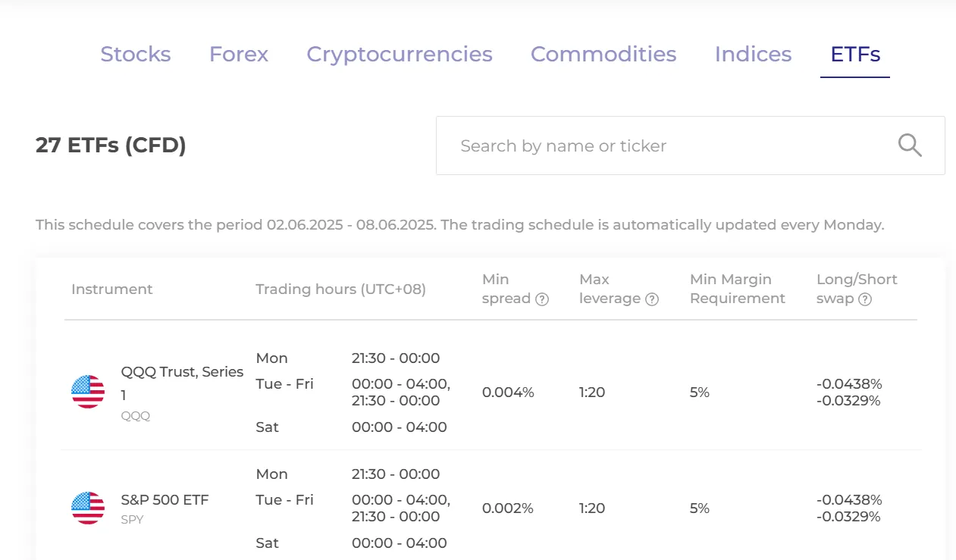The height and width of the screenshot is (560, 956).
Task: Click the Trading hours (UTC+08) column header
Action: 340,289
